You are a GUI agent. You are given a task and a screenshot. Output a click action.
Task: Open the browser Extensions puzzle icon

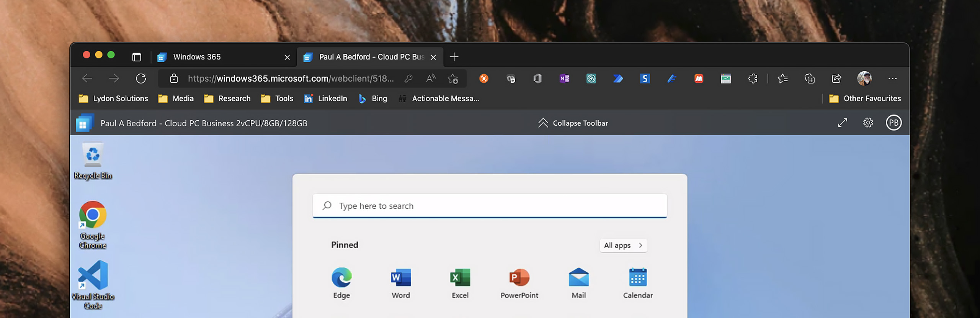[753, 79]
